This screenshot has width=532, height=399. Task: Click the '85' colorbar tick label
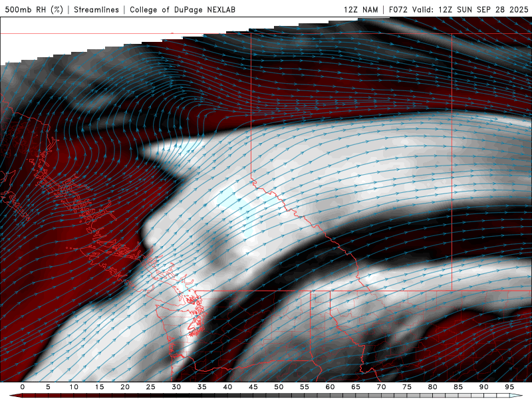tap(458, 387)
